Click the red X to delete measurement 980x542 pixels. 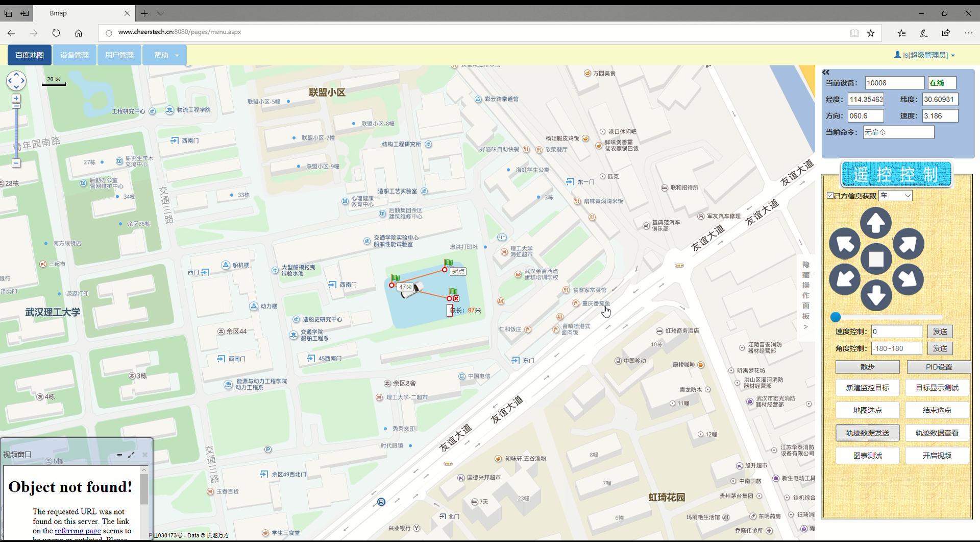pos(456,298)
